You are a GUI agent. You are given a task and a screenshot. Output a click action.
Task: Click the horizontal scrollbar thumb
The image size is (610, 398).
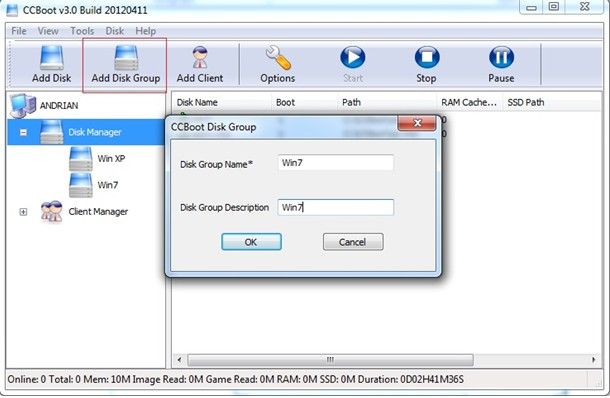click(x=330, y=359)
